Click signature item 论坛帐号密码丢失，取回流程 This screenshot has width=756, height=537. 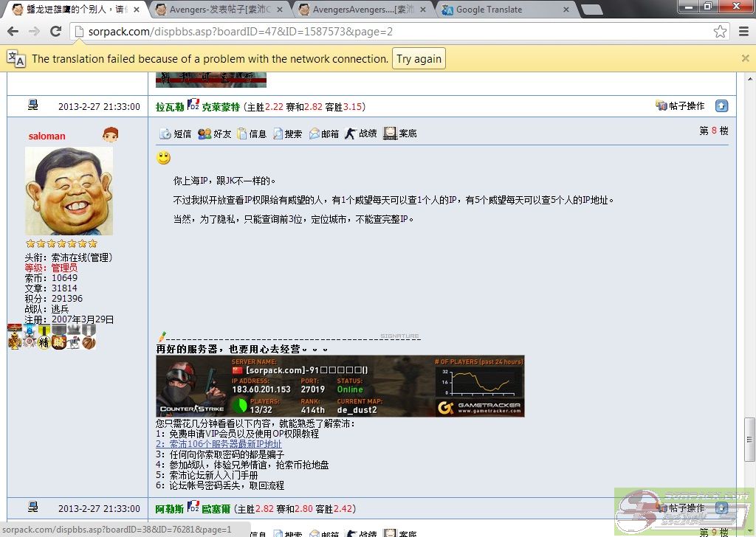[x=220, y=485]
